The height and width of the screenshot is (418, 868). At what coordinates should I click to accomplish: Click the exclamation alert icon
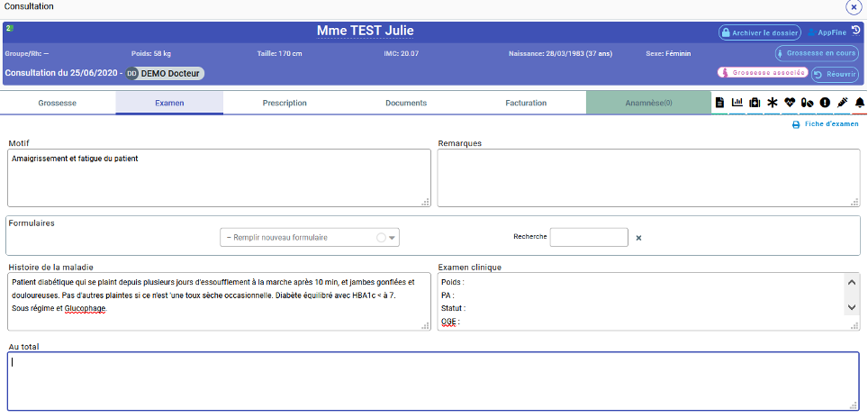tap(824, 103)
